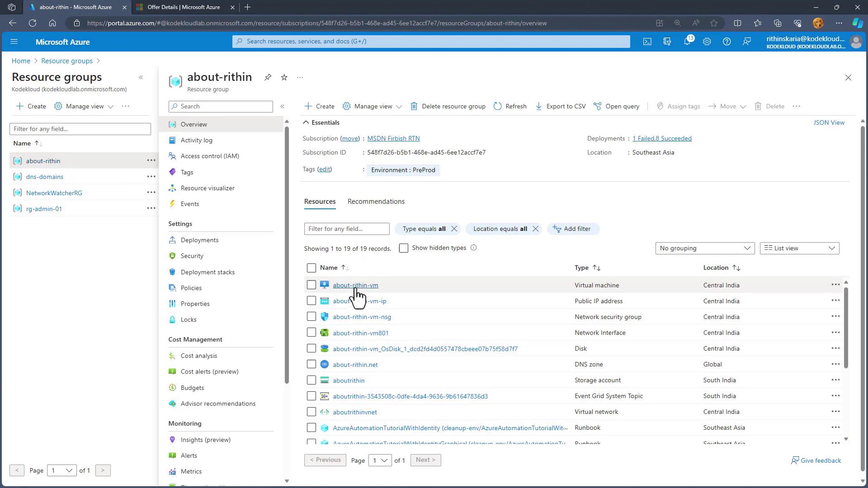Click the resource filter input field
This screenshot has height=488, width=868.
point(346,229)
